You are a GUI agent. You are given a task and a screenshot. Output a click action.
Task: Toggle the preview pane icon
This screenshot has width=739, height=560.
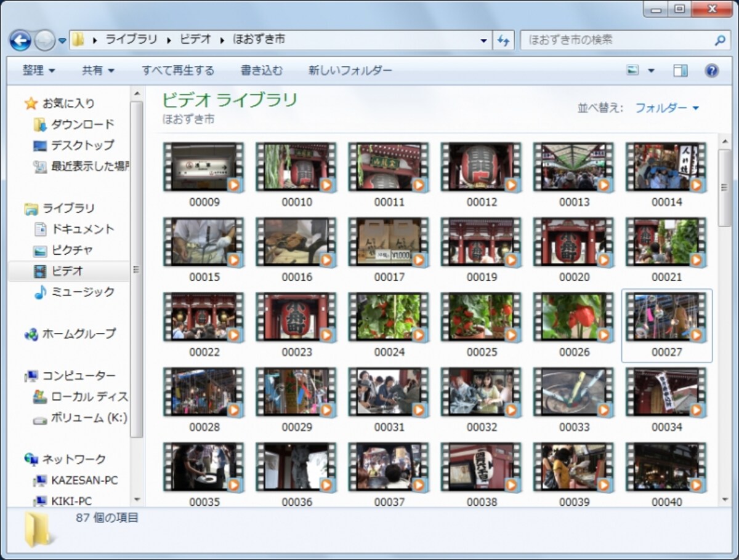(680, 71)
